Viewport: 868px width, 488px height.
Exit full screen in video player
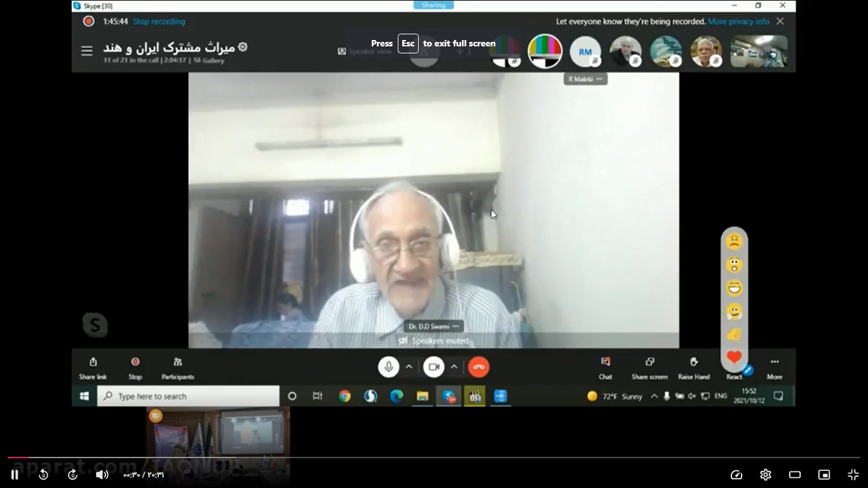point(853,475)
